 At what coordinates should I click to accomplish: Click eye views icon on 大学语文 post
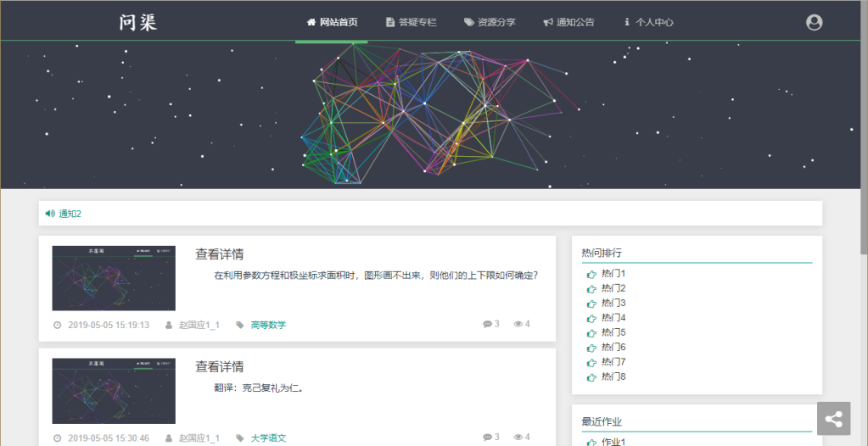[x=518, y=438]
